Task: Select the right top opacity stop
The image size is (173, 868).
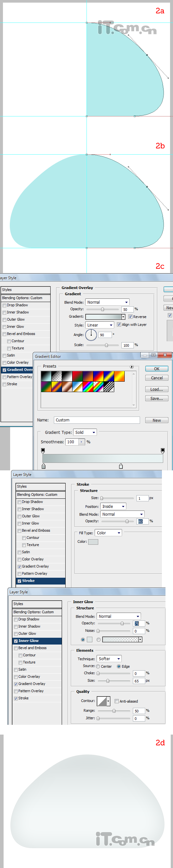Action: (163, 450)
